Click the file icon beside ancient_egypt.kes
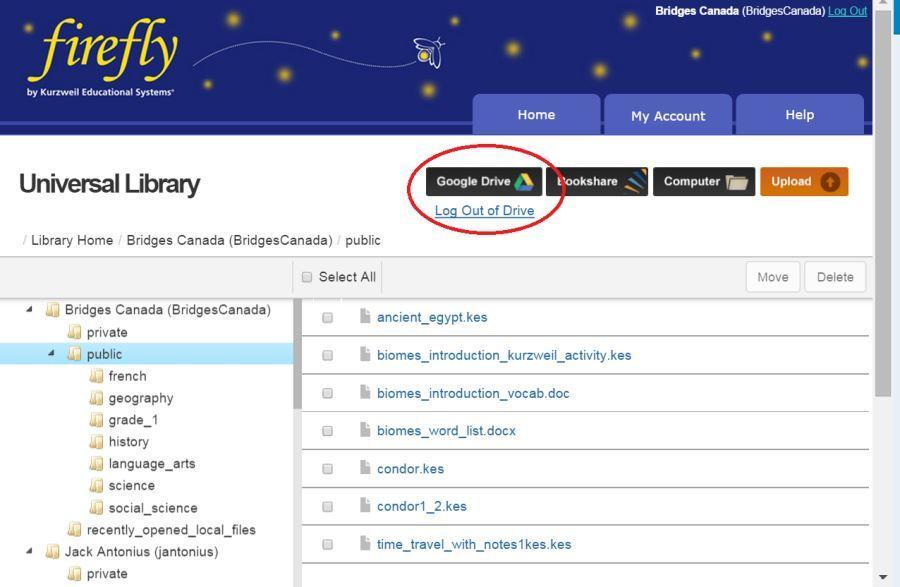 click(365, 317)
